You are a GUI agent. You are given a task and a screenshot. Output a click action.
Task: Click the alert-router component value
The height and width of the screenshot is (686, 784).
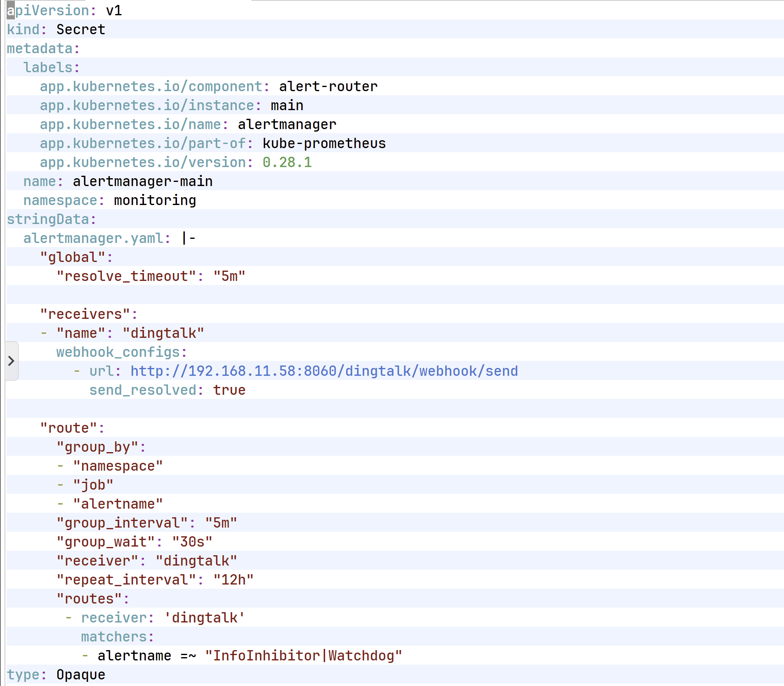tap(328, 87)
